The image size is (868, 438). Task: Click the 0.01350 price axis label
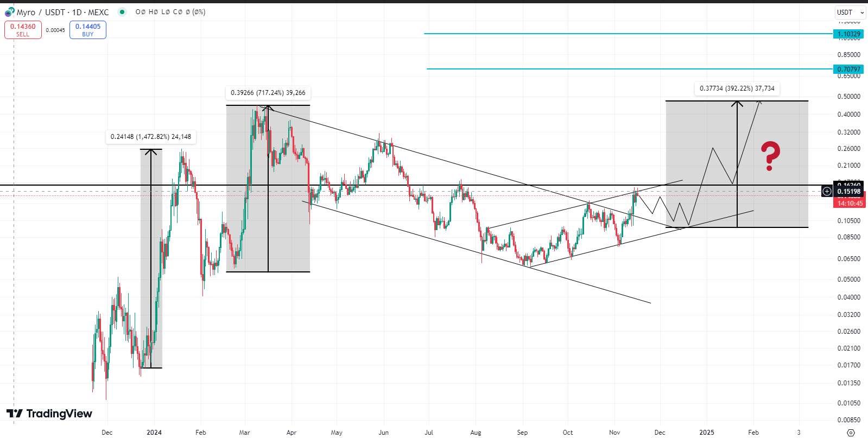849,383
